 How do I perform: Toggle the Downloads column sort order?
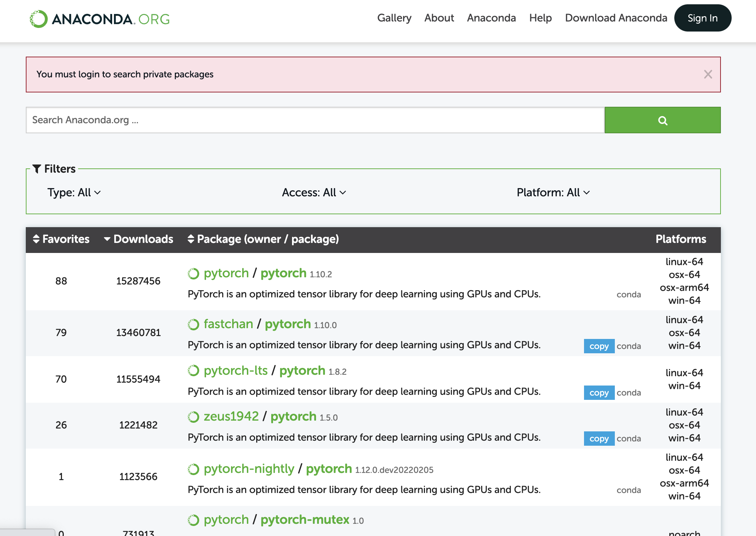coord(138,239)
